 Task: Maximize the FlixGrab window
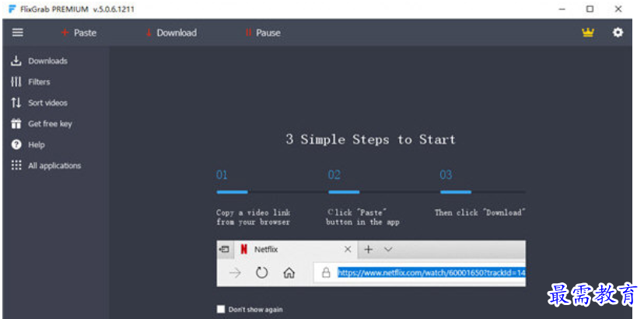[x=590, y=9]
